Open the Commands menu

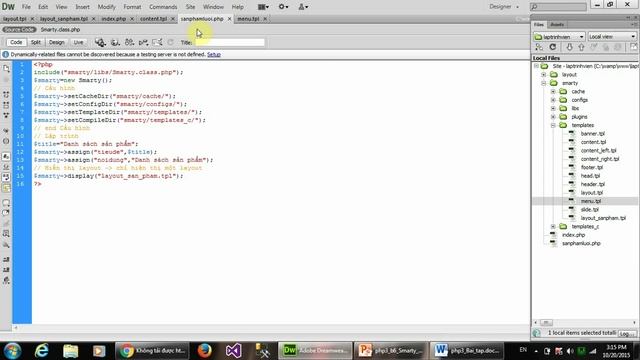163,7
